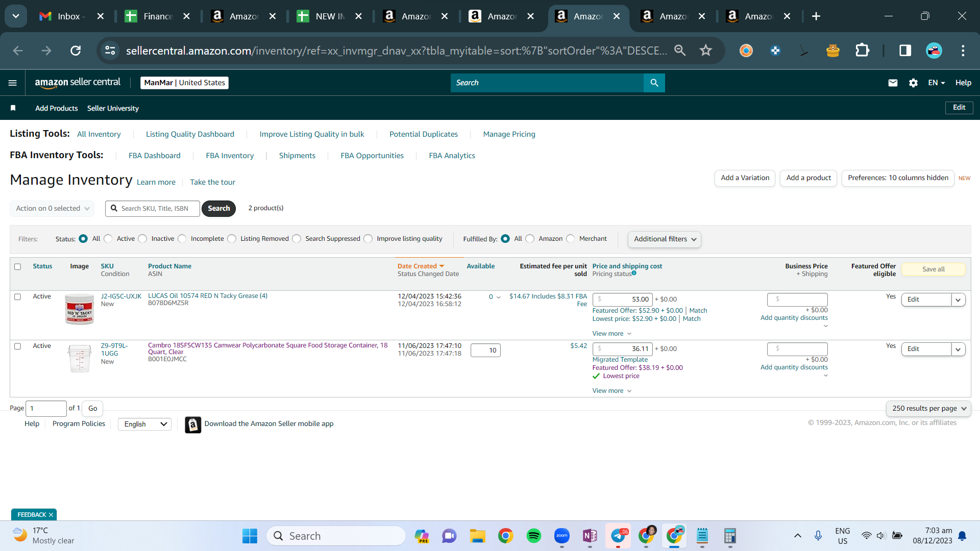Select Fulfilled By Amazon radio
Image resolution: width=980 pixels, height=551 pixels.
coord(530,239)
